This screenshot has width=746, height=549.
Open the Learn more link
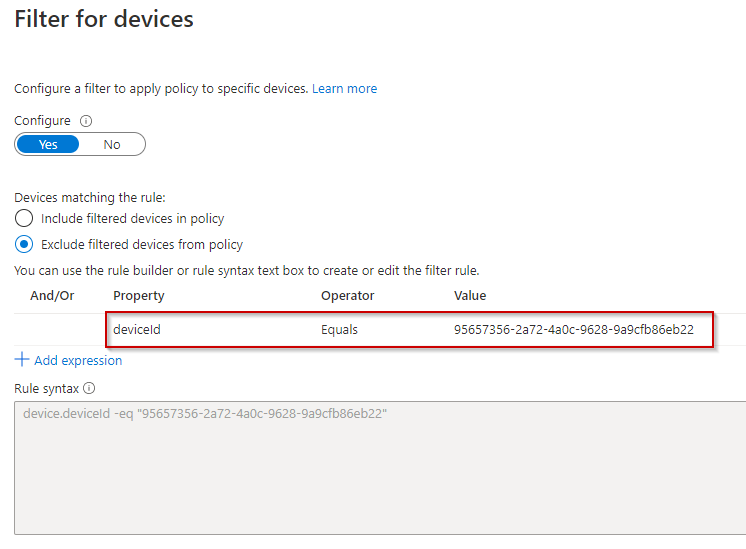pyautogui.click(x=344, y=89)
